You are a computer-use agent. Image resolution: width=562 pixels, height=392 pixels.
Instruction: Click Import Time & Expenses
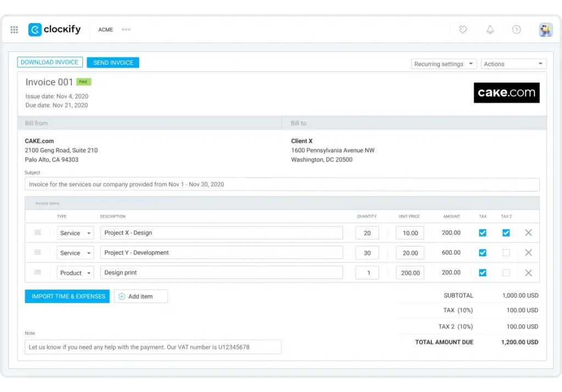[67, 296]
